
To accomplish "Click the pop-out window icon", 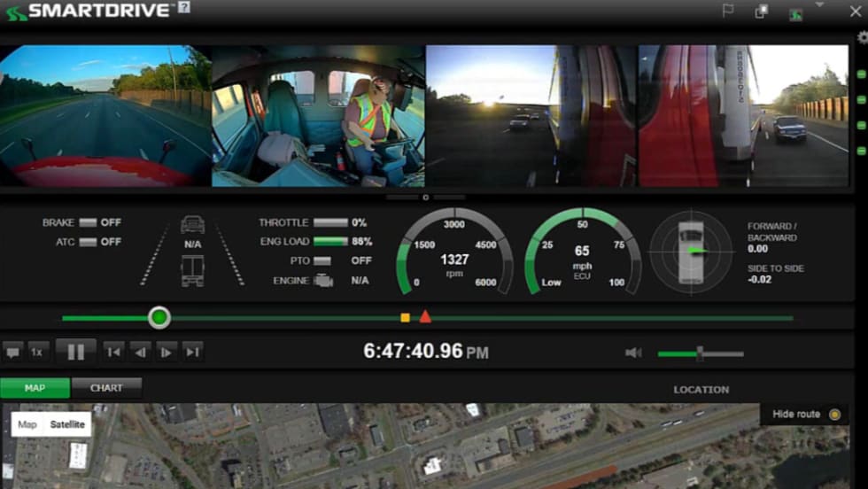I will (x=760, y=12).
